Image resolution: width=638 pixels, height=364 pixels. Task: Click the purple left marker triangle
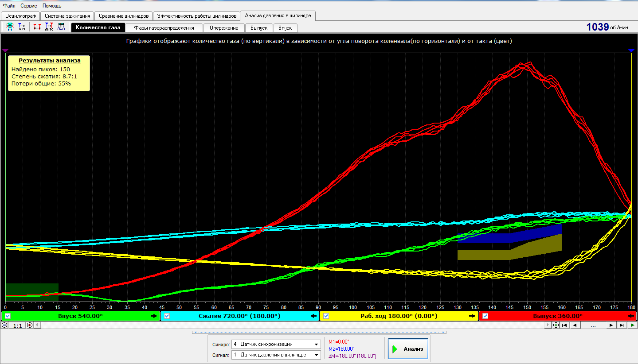5,50
